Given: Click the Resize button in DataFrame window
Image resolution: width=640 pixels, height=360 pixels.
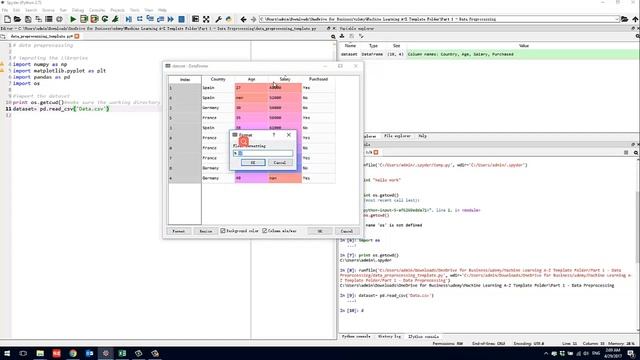Looking at the screenshot, I should pyautogui.click(x=206, y=231).
